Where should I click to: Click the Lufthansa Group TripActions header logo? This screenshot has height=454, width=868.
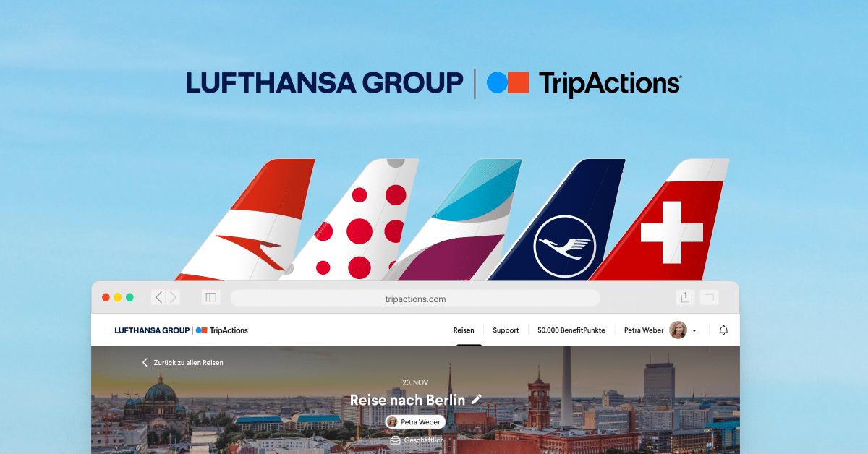click(x=181, y=330)
